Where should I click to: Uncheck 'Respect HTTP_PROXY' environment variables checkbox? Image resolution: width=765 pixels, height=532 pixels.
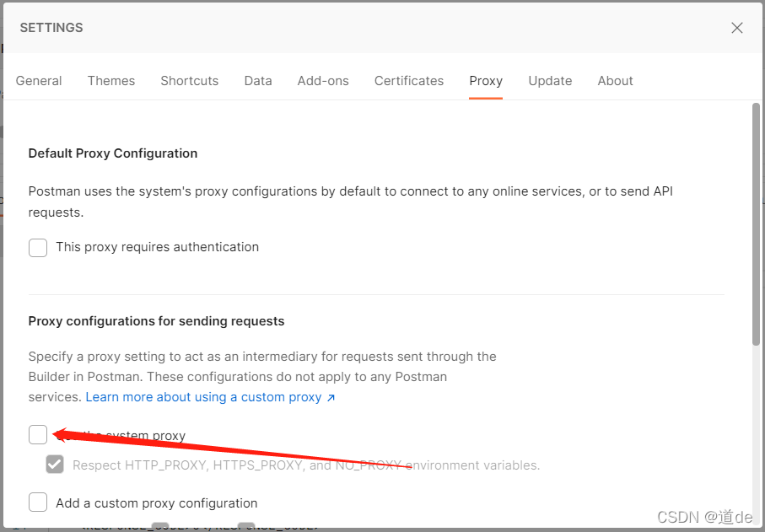55,465
